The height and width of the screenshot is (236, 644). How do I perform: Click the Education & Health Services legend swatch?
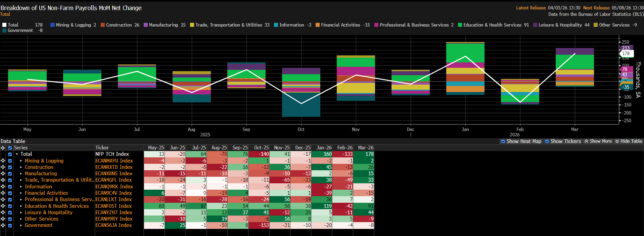pos(460,25)
